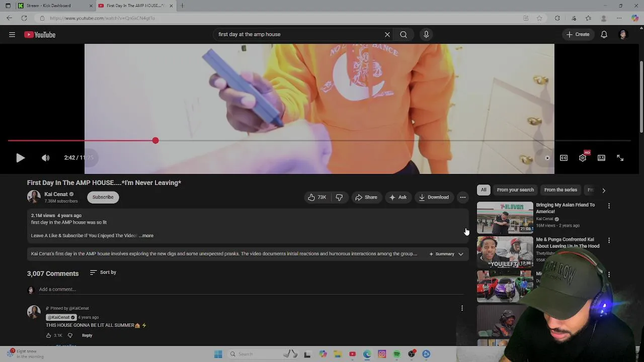Image resolution: width=644 pixels, height=362 pixels.
Task: Open File Explorer from the taskbar
Action: 338,354
